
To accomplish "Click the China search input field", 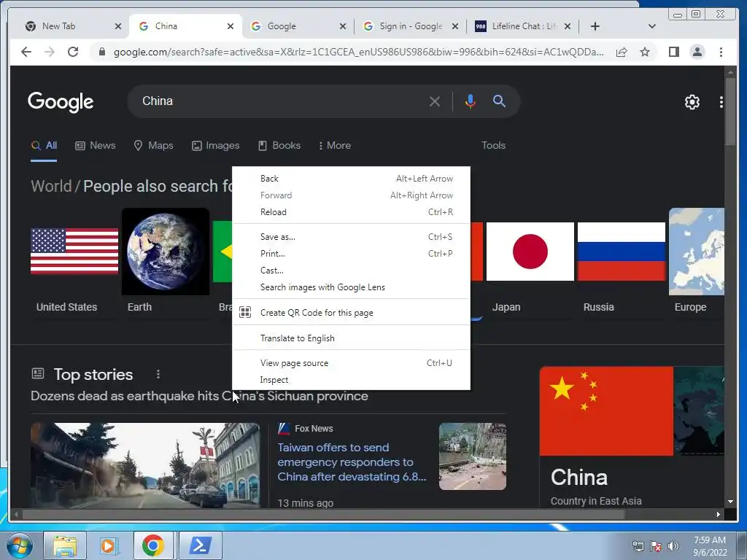I will pos(281,101).
